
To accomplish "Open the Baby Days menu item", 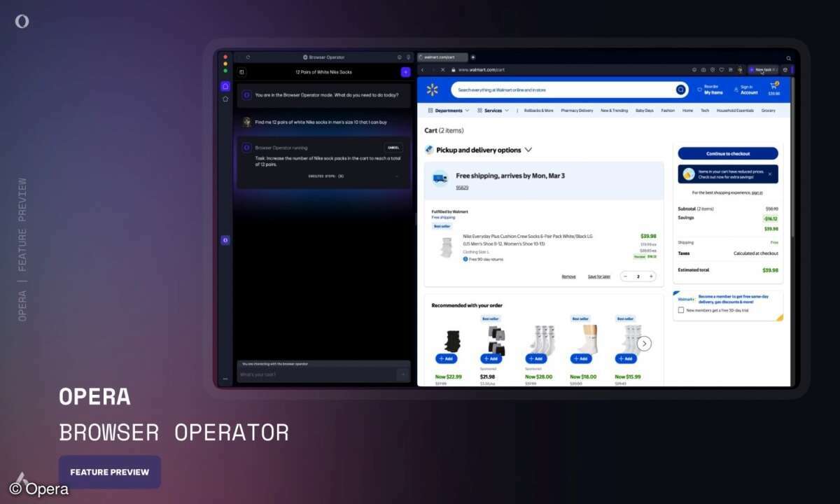I will [644, 111].
